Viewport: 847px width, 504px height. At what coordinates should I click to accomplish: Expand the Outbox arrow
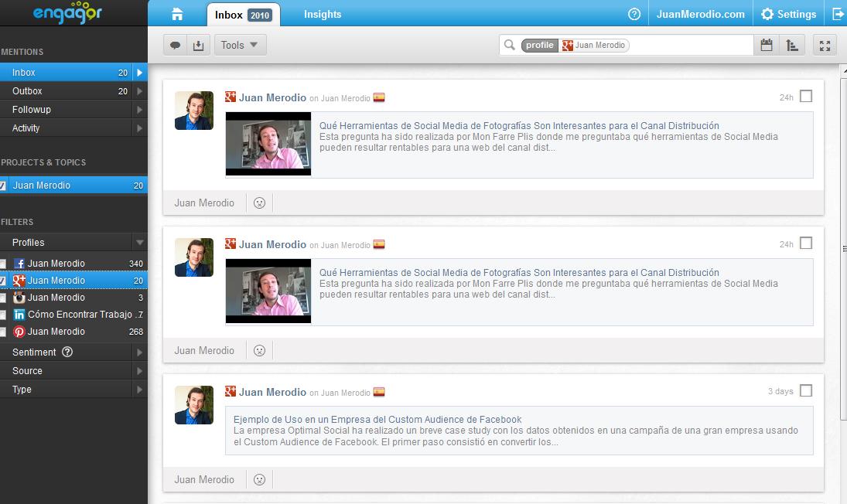click(139, 91)
